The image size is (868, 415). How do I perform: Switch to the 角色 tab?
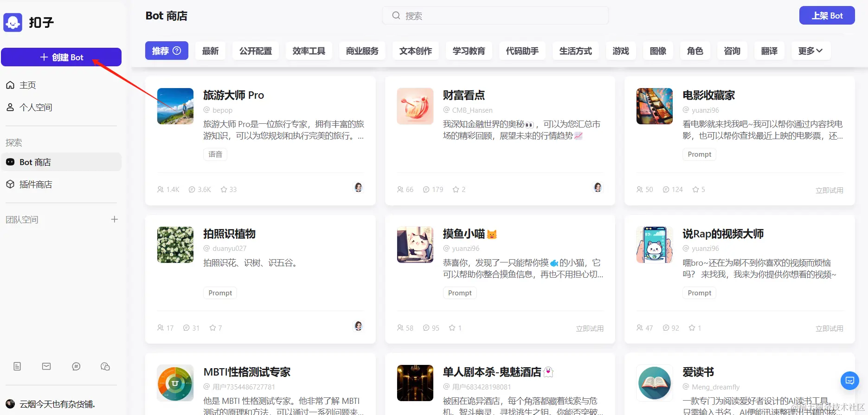point(695,51)
